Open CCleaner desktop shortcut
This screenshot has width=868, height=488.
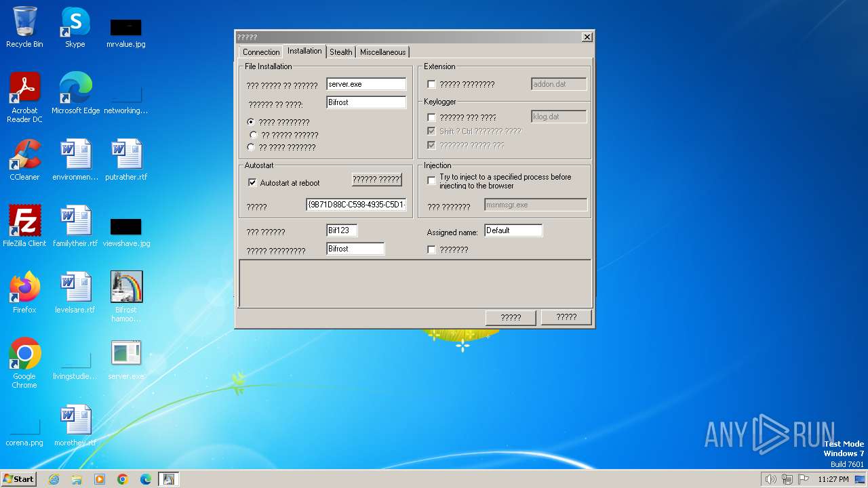[x=24, y=161]
